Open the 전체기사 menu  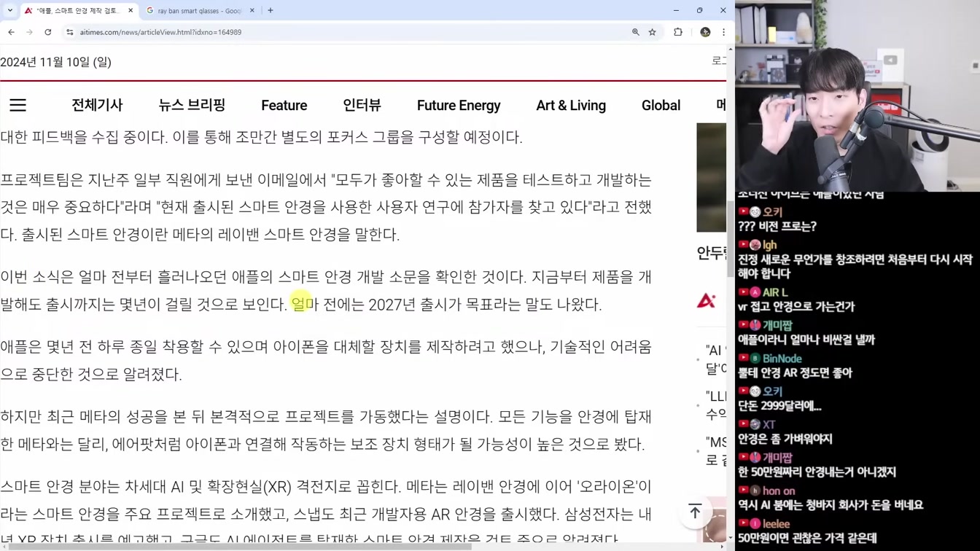click(x=97, y=106)
